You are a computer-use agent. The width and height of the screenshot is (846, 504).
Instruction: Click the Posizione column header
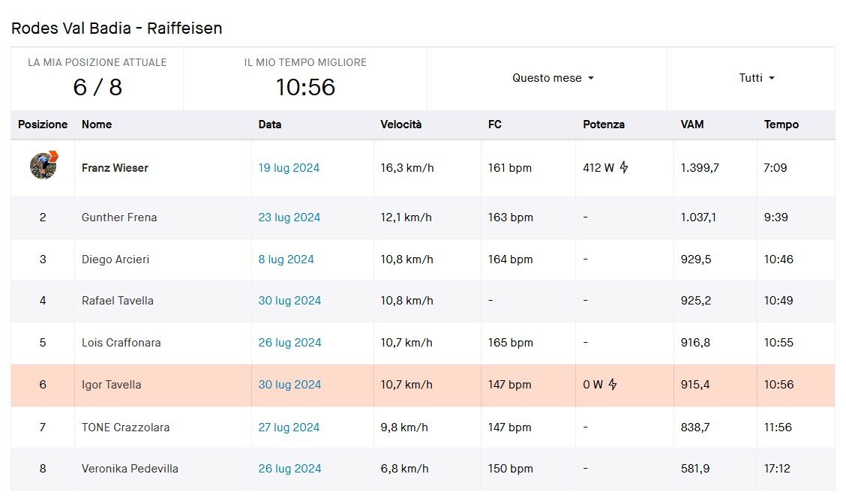pos(43,124)
